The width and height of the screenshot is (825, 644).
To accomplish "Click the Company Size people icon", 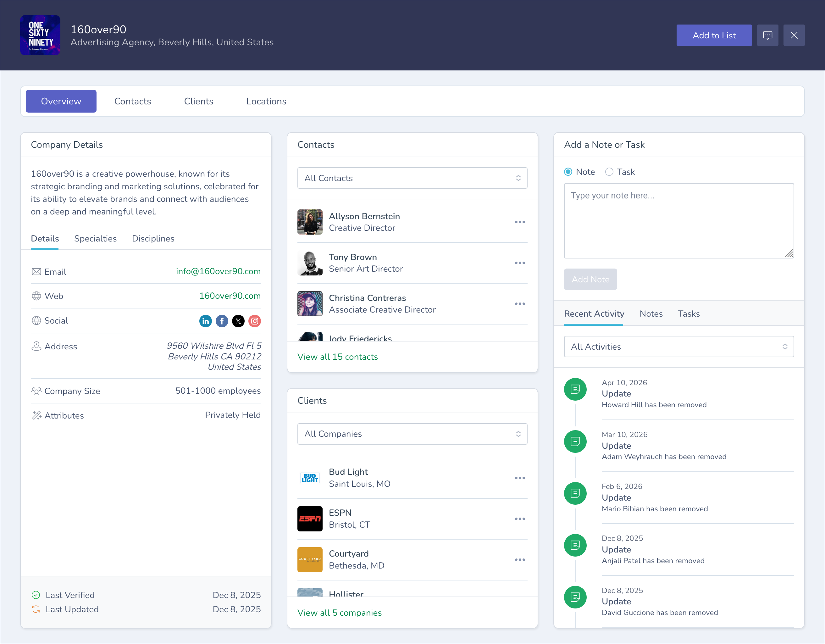I will [x=36, y=391].
